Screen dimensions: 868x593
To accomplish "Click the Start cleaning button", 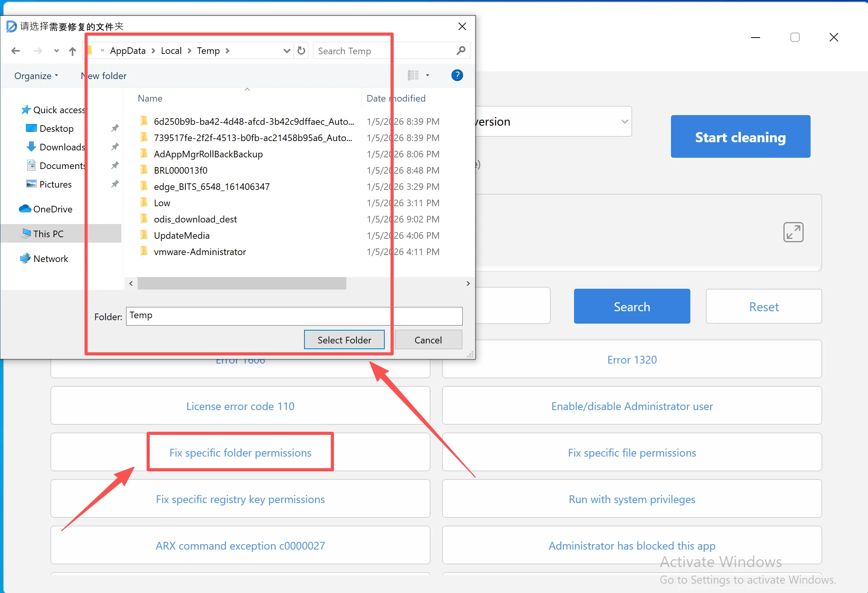I will [740, 136].
